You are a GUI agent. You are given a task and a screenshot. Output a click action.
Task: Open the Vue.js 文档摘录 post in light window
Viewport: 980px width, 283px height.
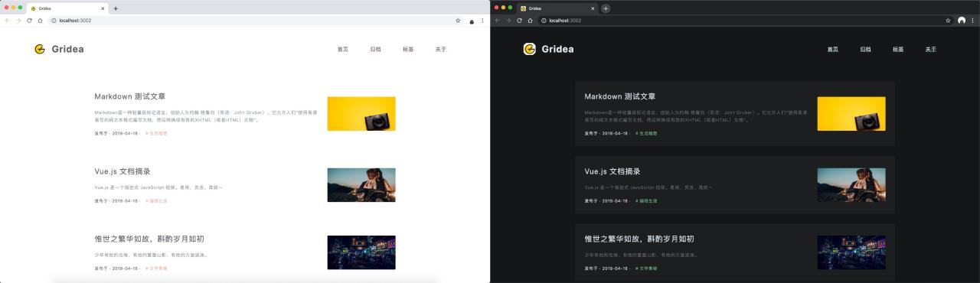click(122, 171)
